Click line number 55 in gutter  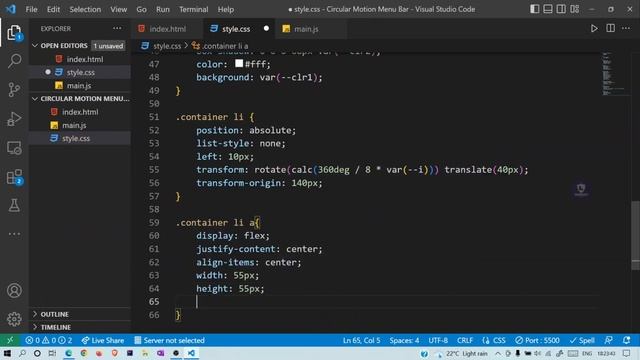(x=154, y=170)
